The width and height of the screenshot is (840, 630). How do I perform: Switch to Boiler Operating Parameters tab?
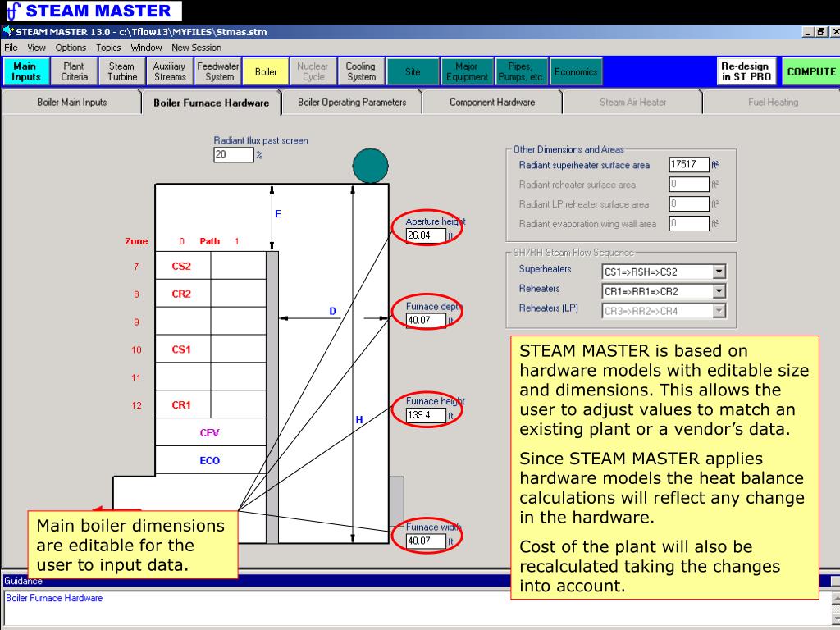pos(352,102)
